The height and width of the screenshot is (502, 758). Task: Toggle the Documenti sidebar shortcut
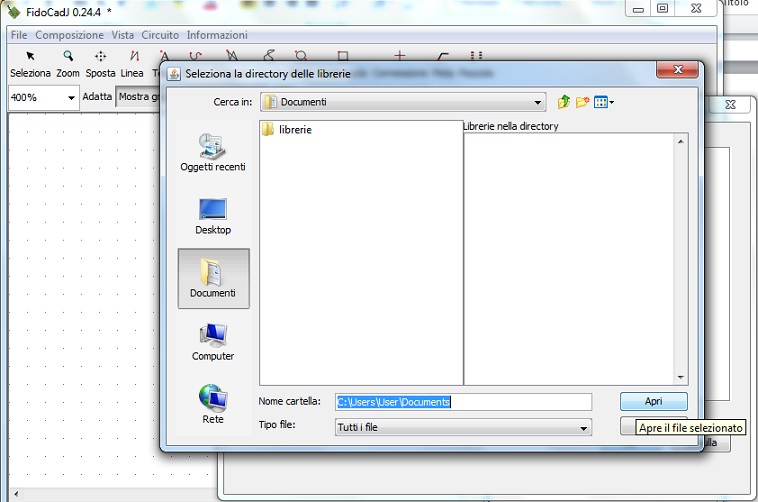[212, 279]
